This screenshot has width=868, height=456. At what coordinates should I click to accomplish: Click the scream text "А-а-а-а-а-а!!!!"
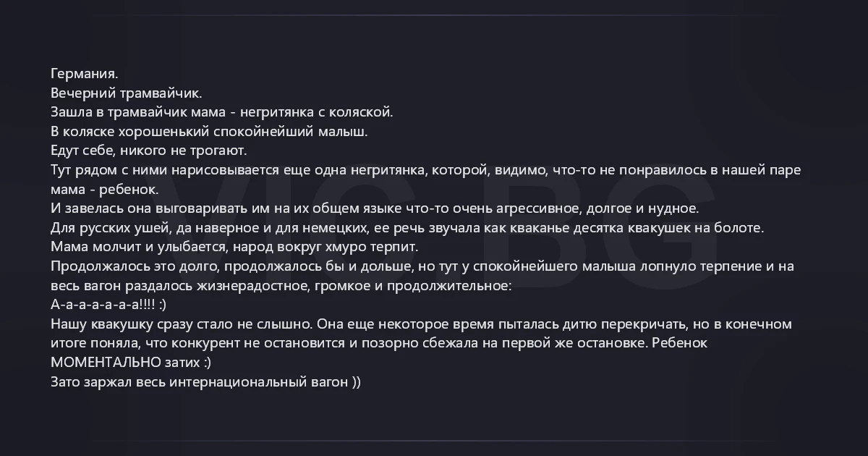[102, 304]
